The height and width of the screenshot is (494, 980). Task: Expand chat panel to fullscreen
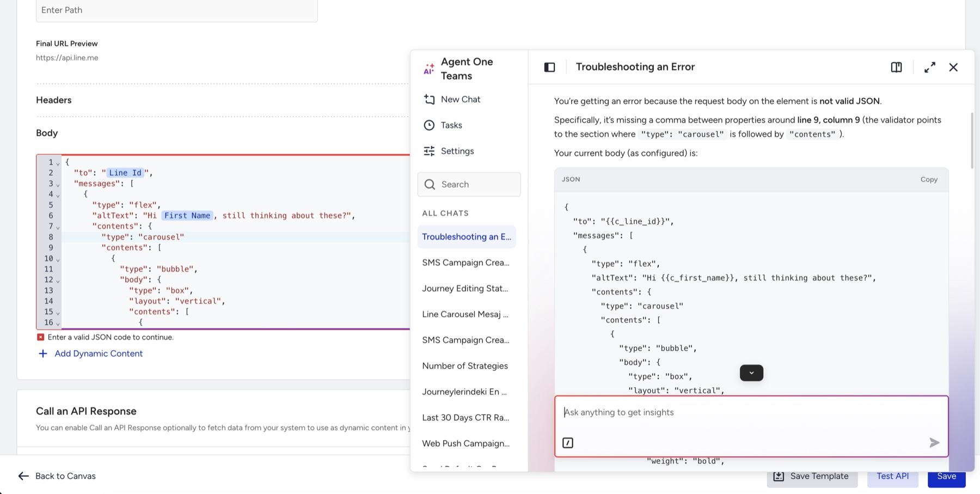(x=930, y=67)
